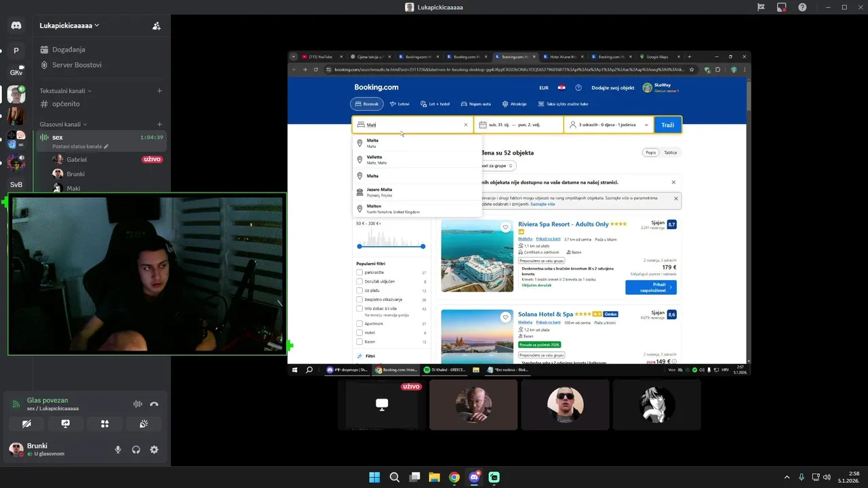Dismiss the unavailable properties notice
Image resolution: width=868 pixels, height=488 pixels.
click(x=673, y=182)
